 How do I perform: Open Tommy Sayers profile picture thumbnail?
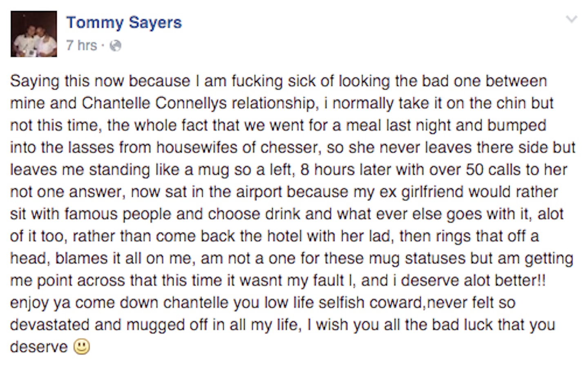tap(34, 34)
